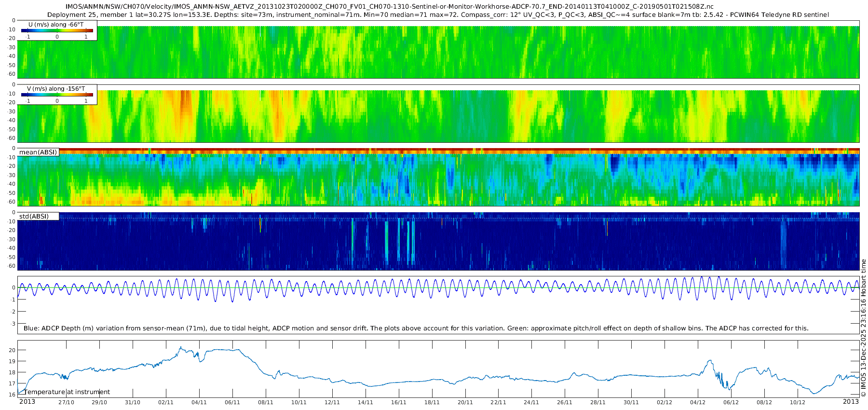
Task: Click the vertical IMOS copyright timestamp text
Action: 863,328
